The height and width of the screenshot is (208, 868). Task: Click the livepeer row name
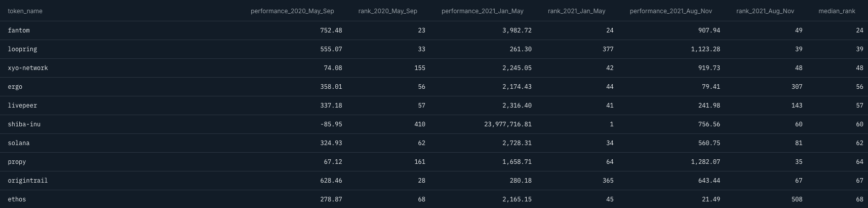(x=22, y=106)
